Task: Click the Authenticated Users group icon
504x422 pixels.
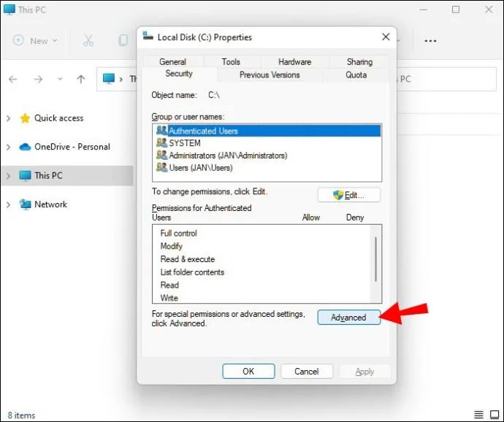Action: (161, 131)
